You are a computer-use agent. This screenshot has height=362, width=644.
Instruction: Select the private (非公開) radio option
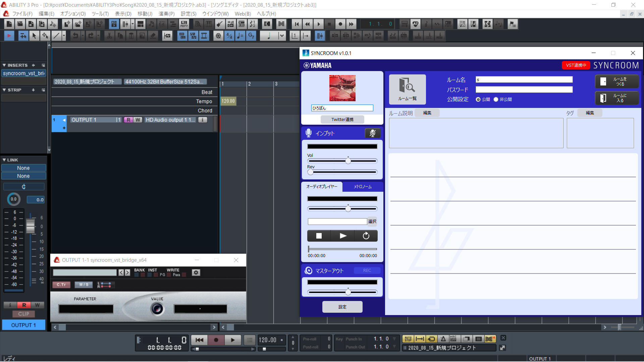coord(496,100)
